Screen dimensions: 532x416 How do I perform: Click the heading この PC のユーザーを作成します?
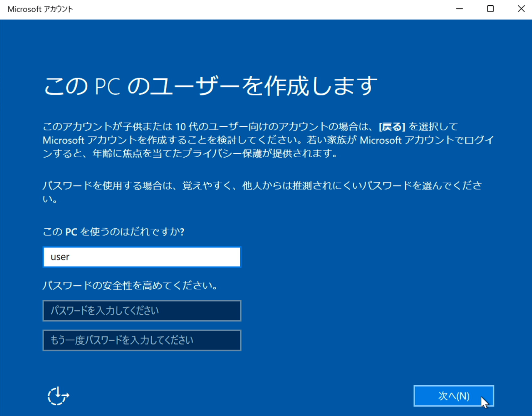click(x=211, y=85)
